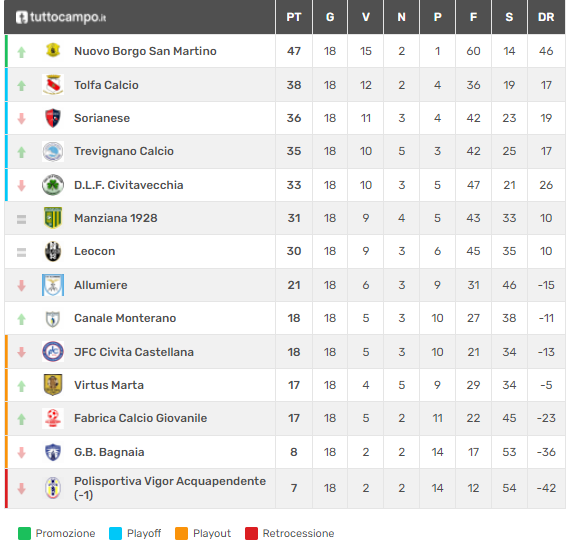Image resolution: width=570 pixels, height=540 pixels.
Task: Click the Leocon team crest
Action: [x=53, y=251]
